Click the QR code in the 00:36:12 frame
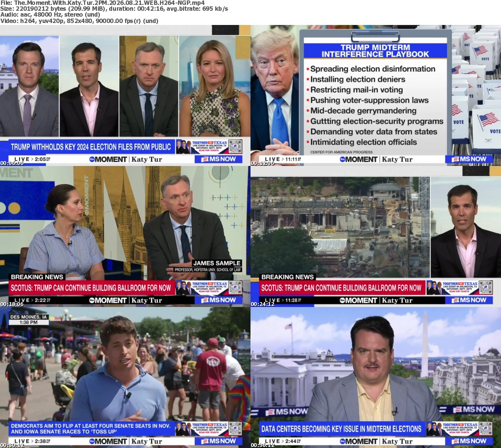501x448 pixels. click(485, 428)
